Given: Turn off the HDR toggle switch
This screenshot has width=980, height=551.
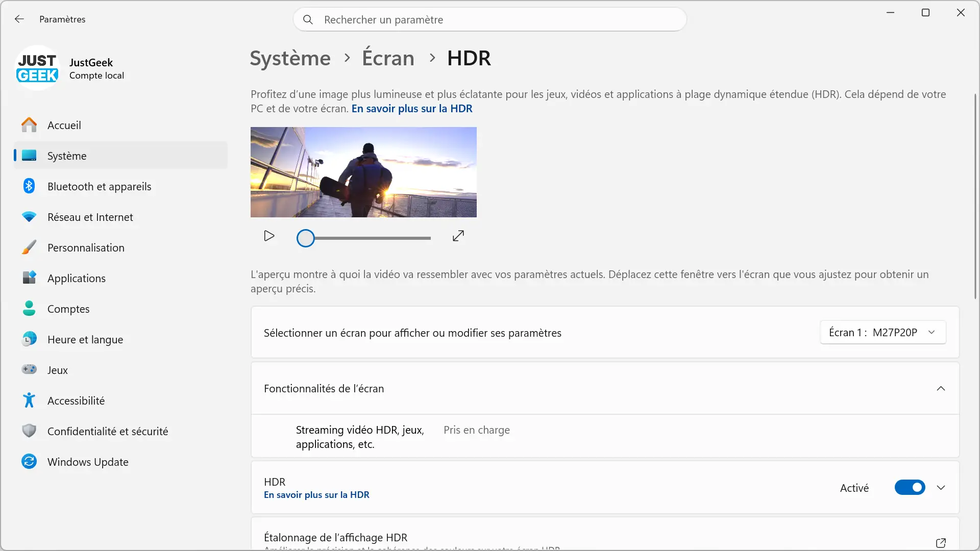Looking at the screenshot, I should [x=910, y=488].
